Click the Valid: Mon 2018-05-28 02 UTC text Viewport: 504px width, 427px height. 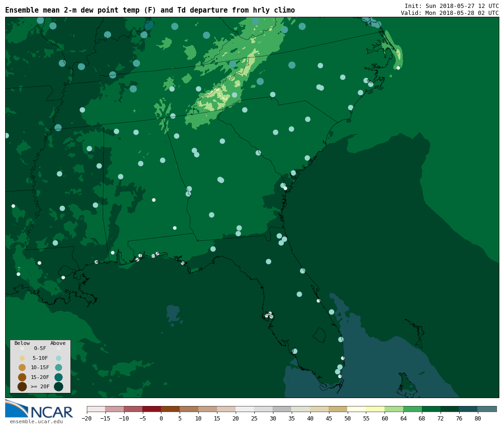(450, 13)
